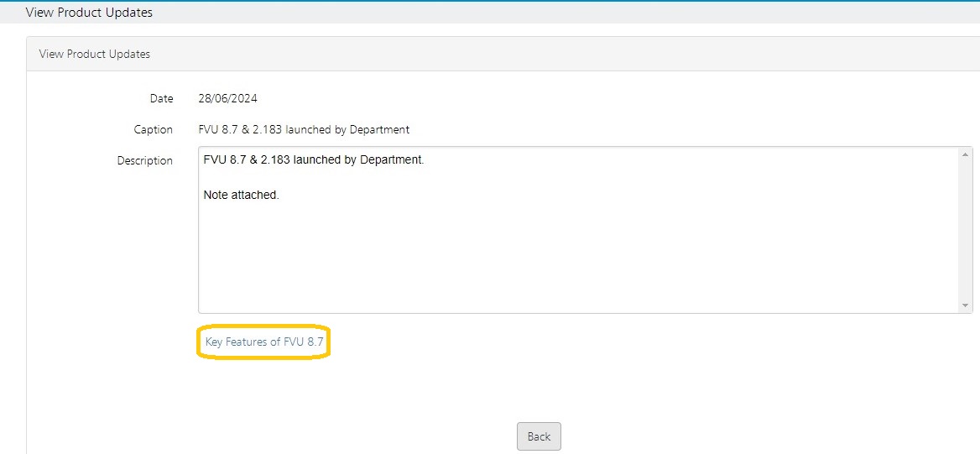Click the 'Note attached.' line in description
Viewport: 980px width, 454px height.
tap(242, 195)
